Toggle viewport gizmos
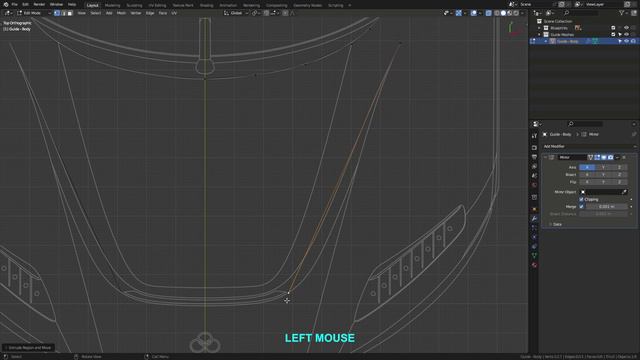The height and width of the screenshot is (360, 640). 459,13
